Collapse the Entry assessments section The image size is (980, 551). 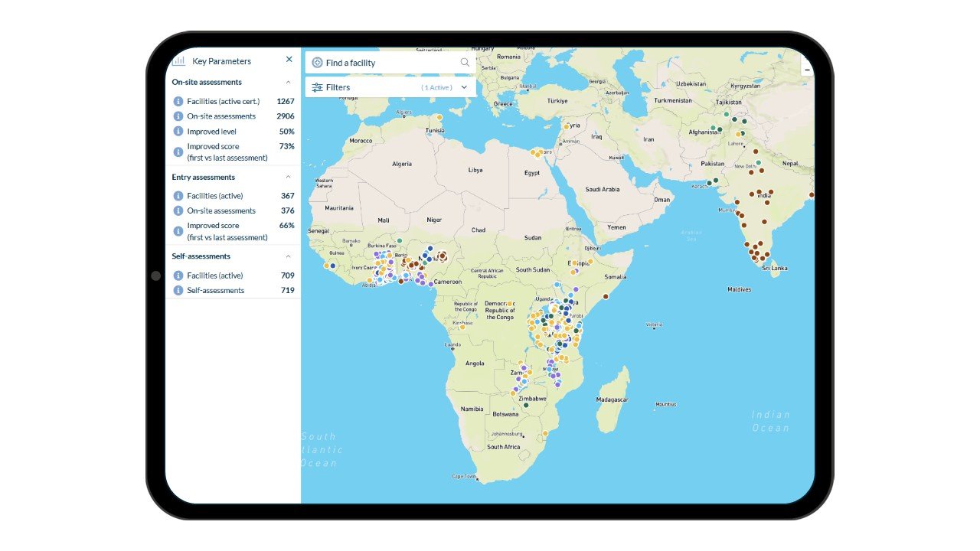pyautogui.click(x=288, y=178)
